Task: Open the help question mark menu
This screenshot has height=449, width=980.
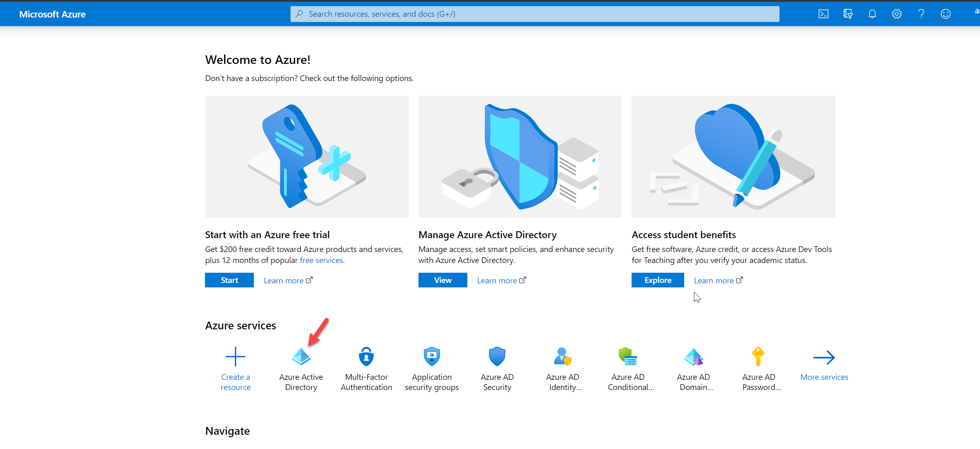Action: coord(921,14)
